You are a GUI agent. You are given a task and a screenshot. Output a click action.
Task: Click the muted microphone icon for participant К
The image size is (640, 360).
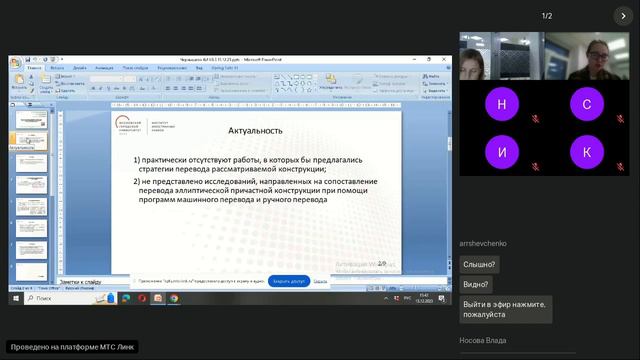[x=620, y=167]
